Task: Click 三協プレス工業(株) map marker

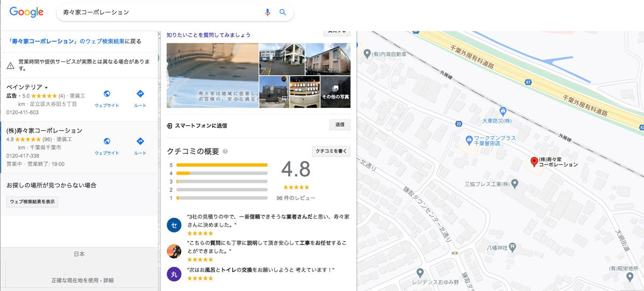Action: 515,184
